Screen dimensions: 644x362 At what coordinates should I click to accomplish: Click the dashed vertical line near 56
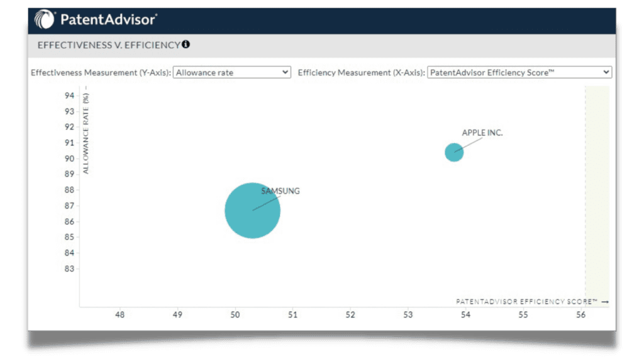587,189
